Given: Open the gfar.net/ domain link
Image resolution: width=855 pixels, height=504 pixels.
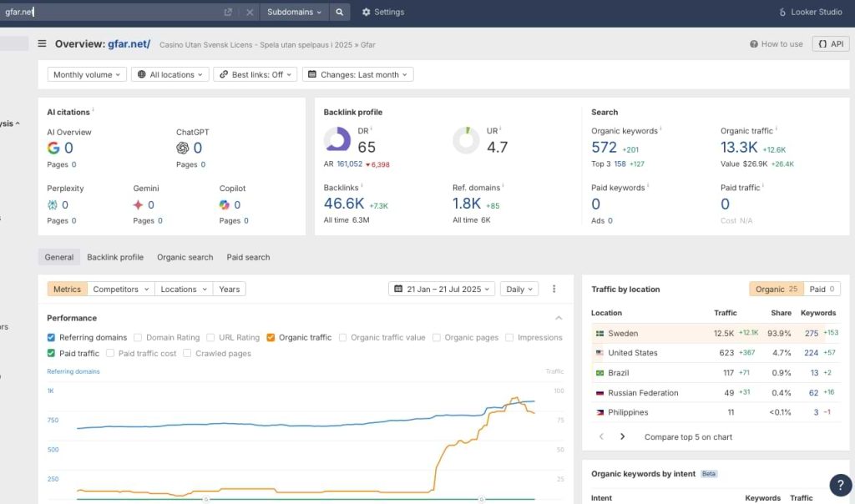Looking at the screenshot, I should [x=129, y=44].
